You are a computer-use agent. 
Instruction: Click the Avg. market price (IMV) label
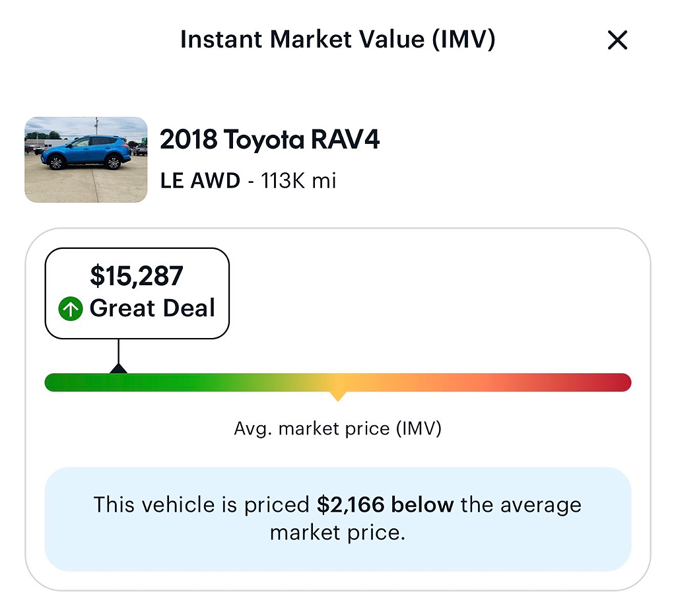tap(338, 429)
